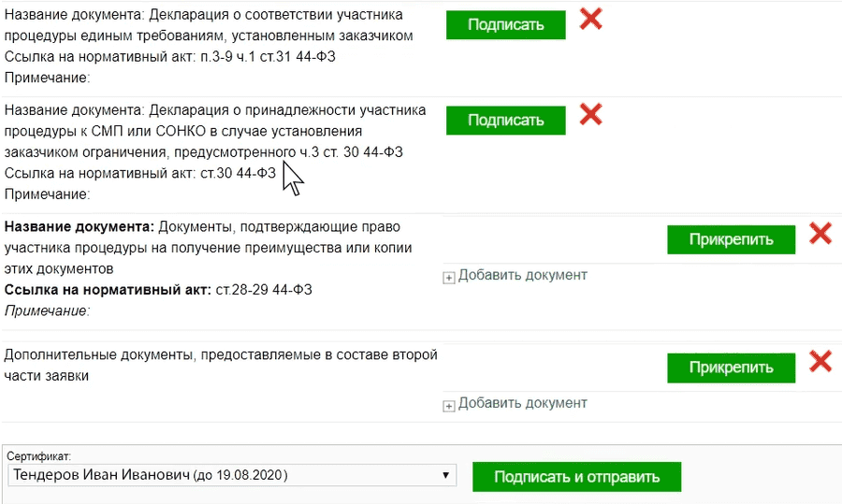Click 'Добавить документ' link for advantage documents

522,275
